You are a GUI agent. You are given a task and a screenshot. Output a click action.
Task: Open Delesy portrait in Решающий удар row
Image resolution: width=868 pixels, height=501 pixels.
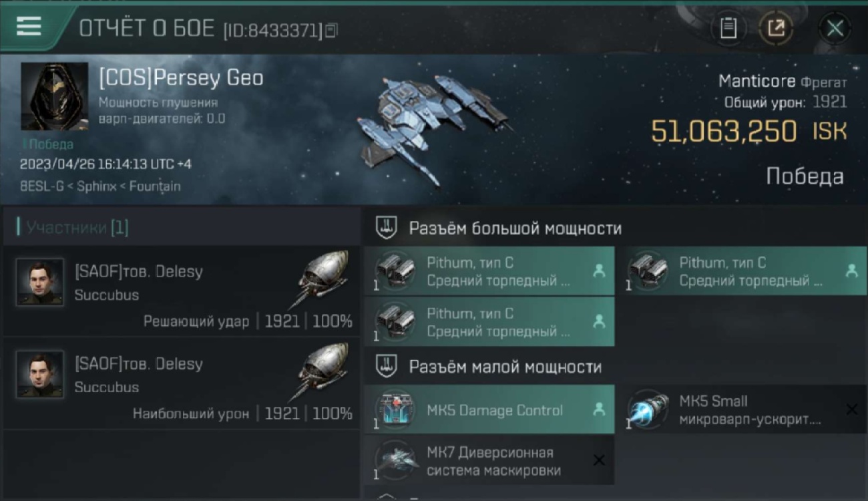(x=40, y=282)
